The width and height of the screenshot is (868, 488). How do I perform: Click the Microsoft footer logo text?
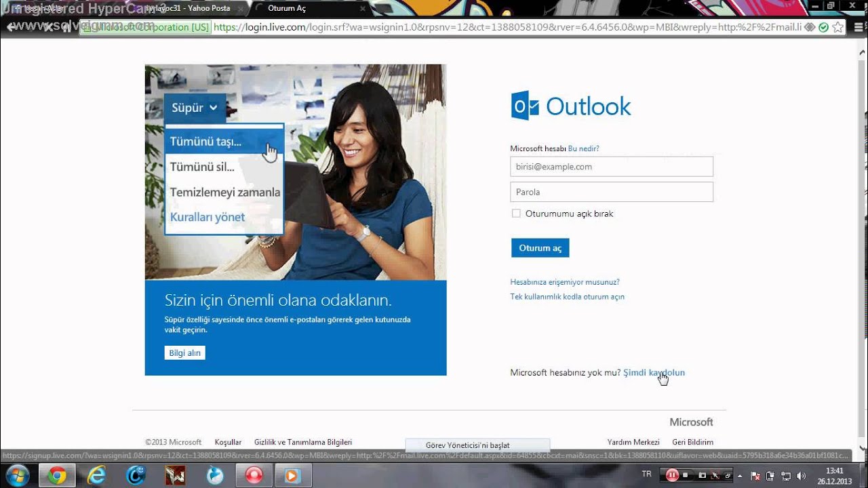coord(692,422)
